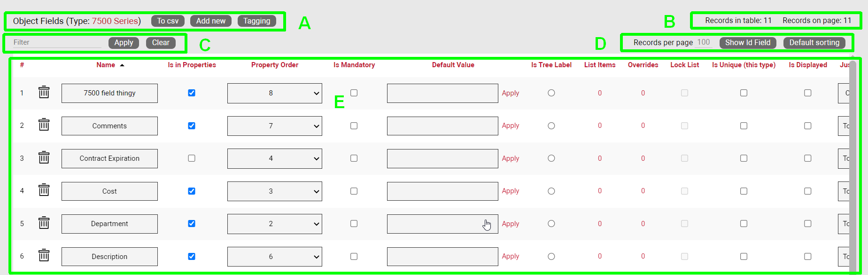Focus the Filter text field
Viewport: 868px width, 275px height.
click(x=57, y=42)
